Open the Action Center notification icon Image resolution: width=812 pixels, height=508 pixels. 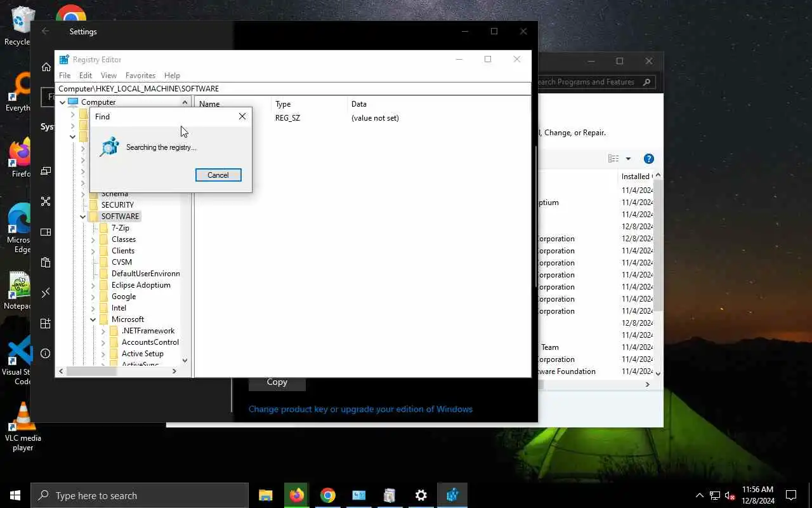pos(791,495)
